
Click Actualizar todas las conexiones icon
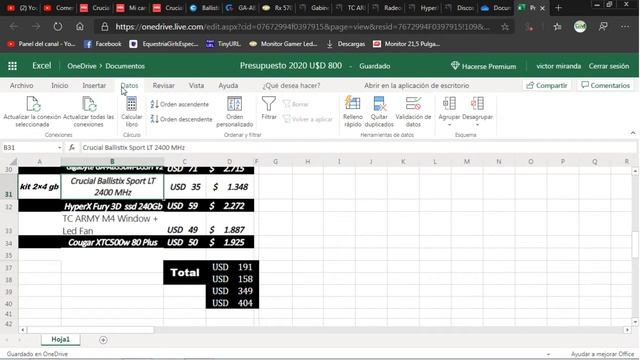(89, 104)
